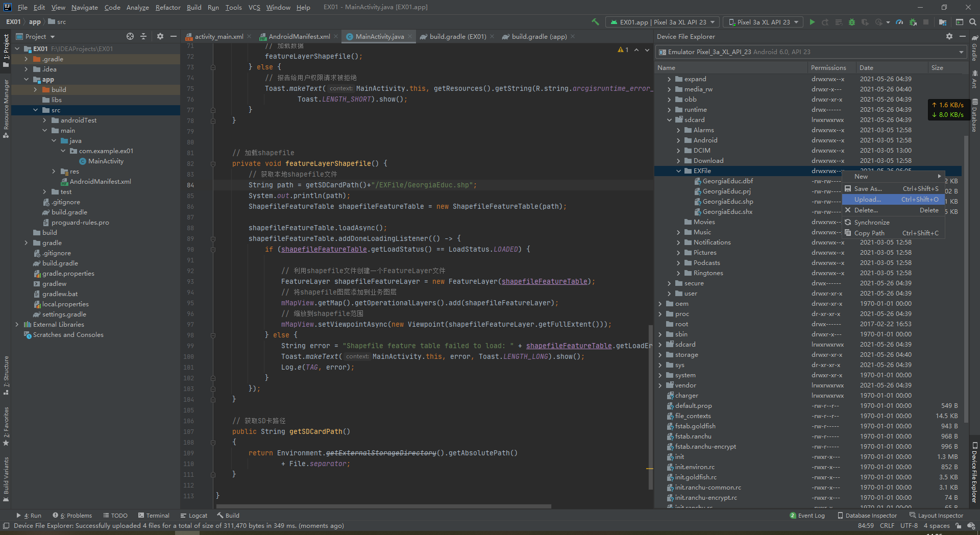Viewport: 980px width, 535px height.
Task: Choose Synchronize in the context menu
Action: tap(893, 223)
